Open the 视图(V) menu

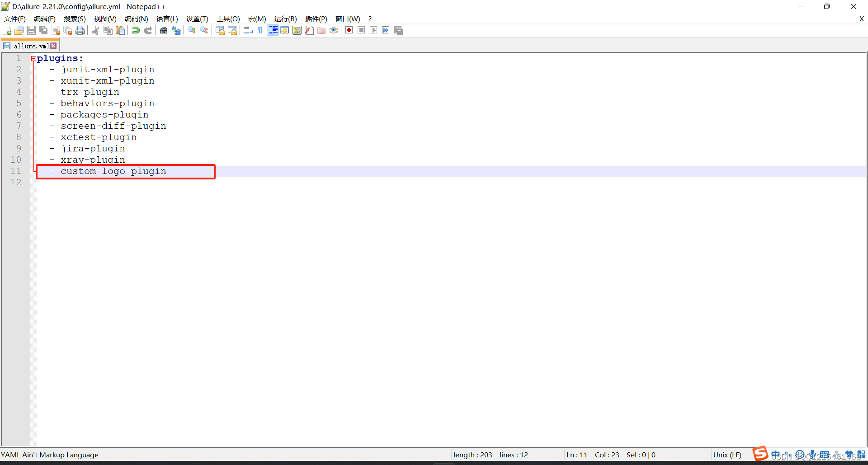(105, 19)
